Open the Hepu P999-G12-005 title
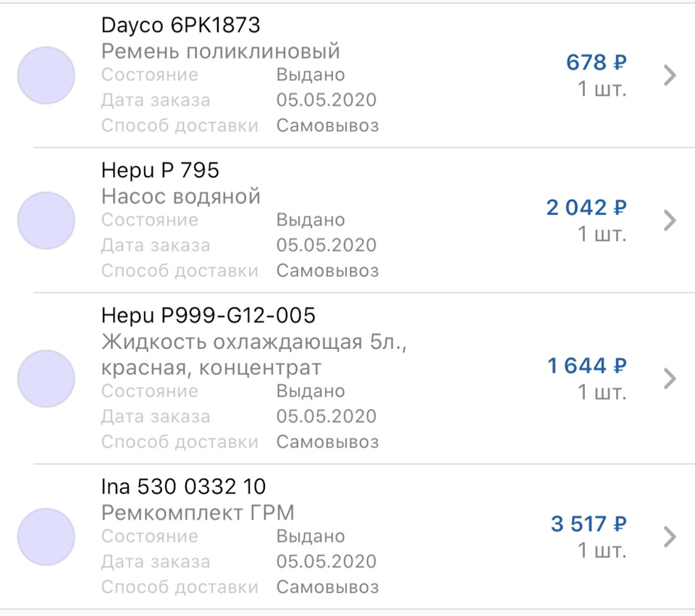The image size is (695, 616). (208, 316)
